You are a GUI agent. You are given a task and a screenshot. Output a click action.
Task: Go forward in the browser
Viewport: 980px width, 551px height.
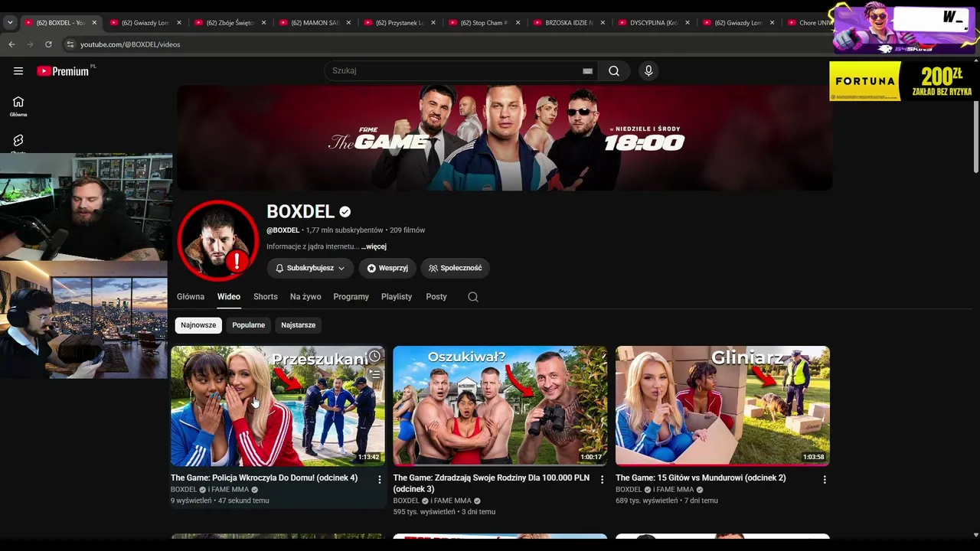click(30, 44)
